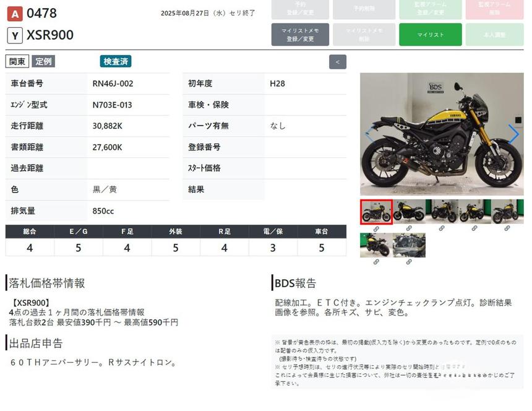
Task: Open the link icon under the engine close-up thumbnail
Action: point(409,262)
